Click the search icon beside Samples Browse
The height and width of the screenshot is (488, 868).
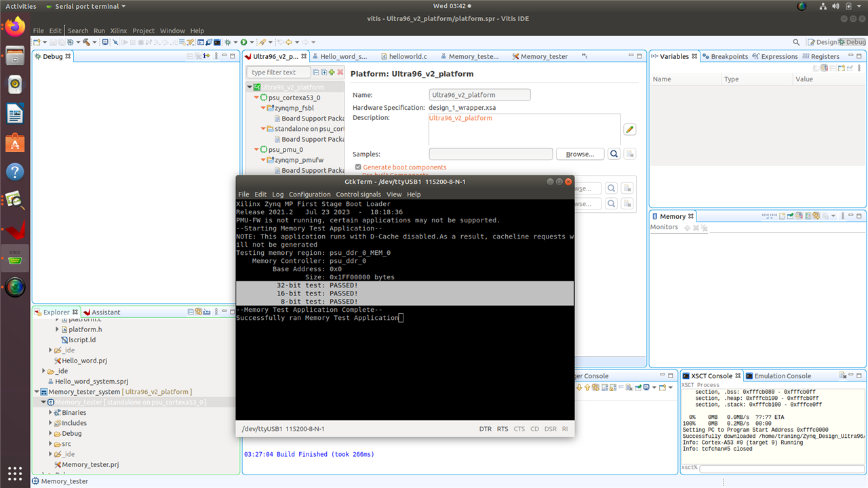tap(614, 154)
